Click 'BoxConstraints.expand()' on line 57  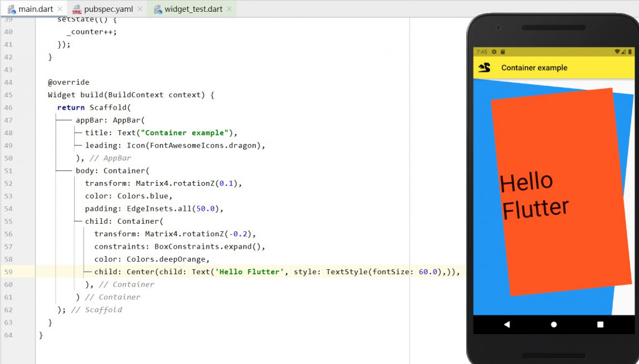(208, 246)
